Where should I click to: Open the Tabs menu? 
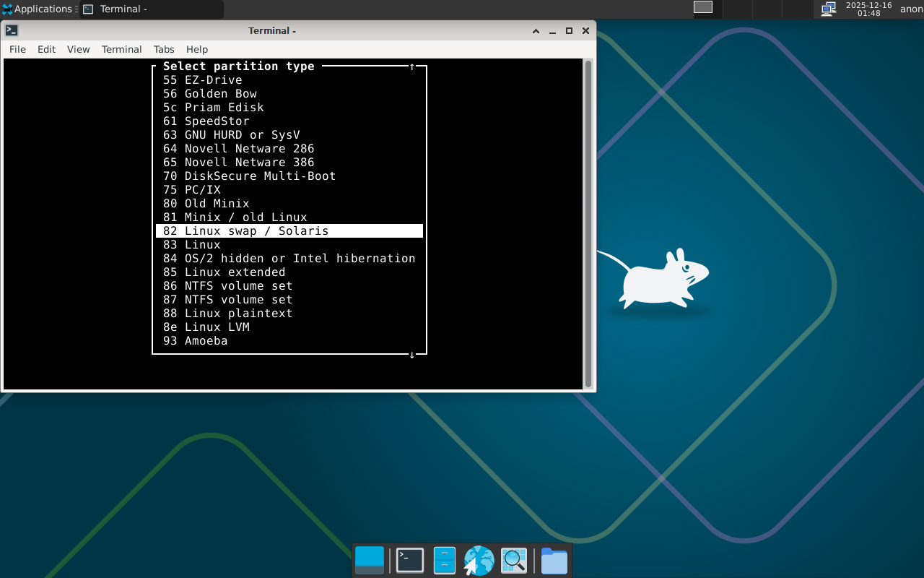(x=164, y=49)
